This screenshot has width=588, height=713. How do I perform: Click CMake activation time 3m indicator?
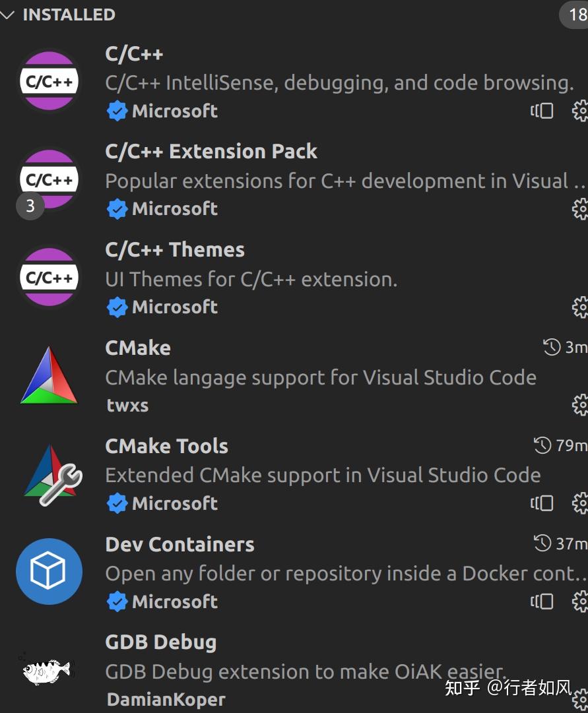(x=564, y=348)
